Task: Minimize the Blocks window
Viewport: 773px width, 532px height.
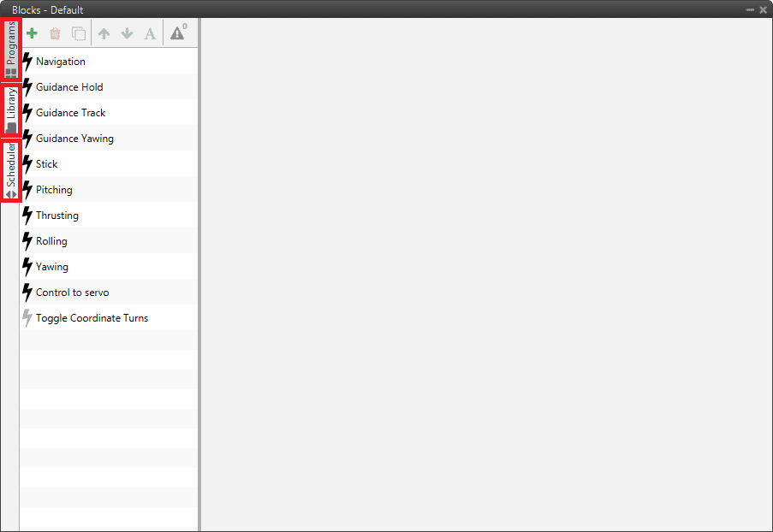Action: coord(750,10)
